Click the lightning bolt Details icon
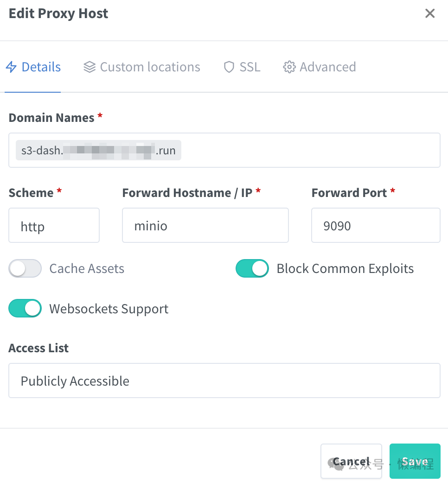Viewport: 448px width, 482px height. click(x=12, y=67)
